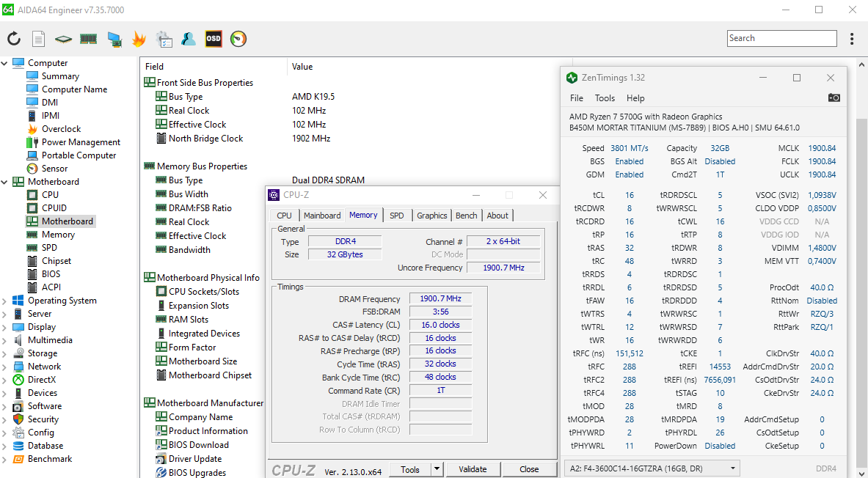
Task: Select DMI in the Computer tree
Action: click(x=49, y=103)
